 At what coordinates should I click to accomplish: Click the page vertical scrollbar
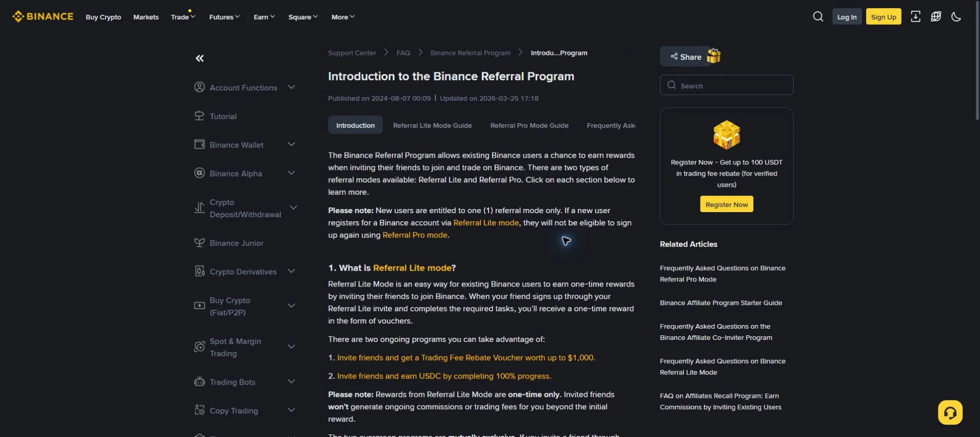977,61
